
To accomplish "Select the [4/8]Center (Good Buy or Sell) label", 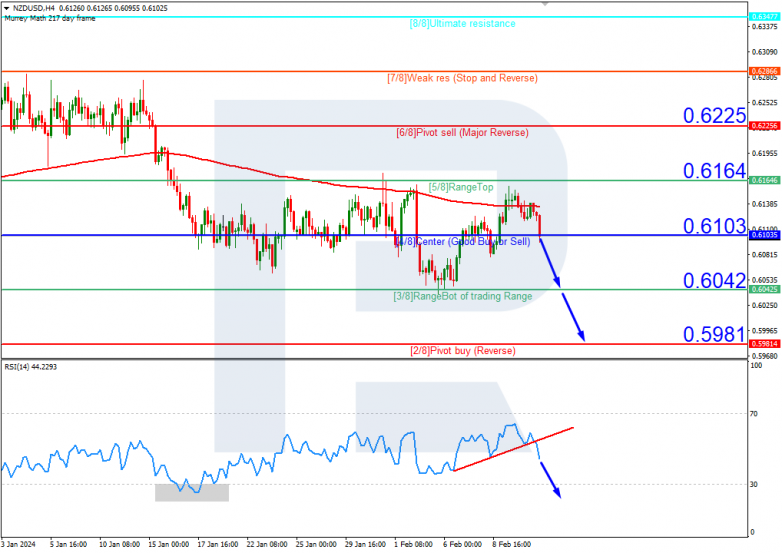I will 462,242.
